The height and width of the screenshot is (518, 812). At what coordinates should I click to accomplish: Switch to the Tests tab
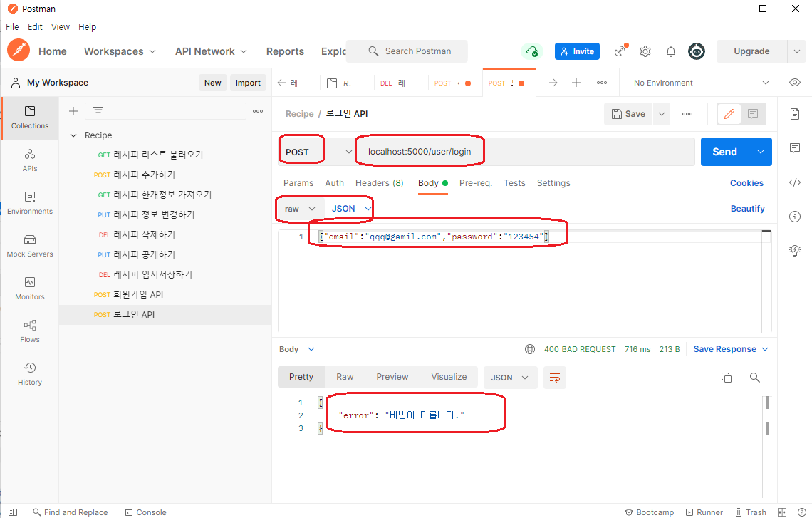pyautogui.click(x=514, y=183)
